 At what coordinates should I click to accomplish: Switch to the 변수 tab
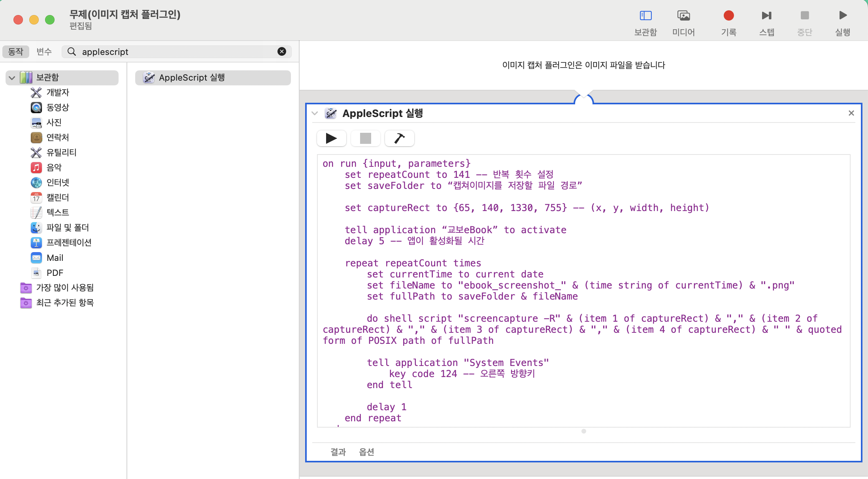[x=44, y=51]
